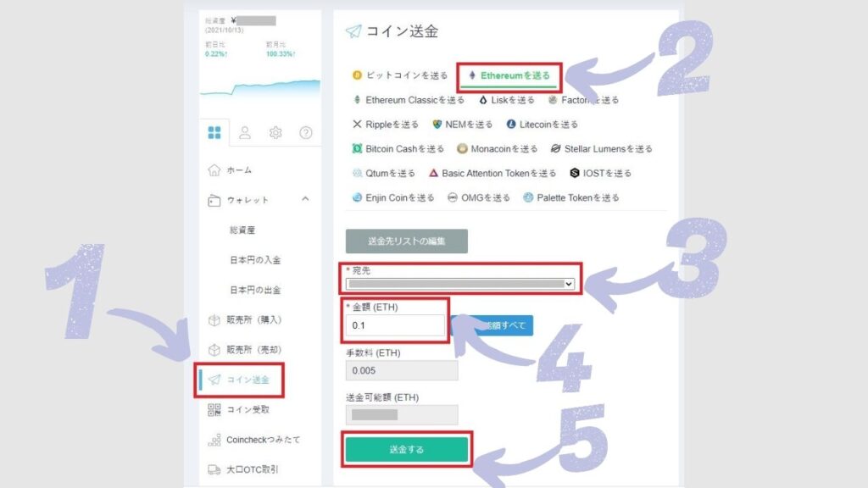Select NEMを送る tab
Screen dimensions: 868x488
click(462, 125)
